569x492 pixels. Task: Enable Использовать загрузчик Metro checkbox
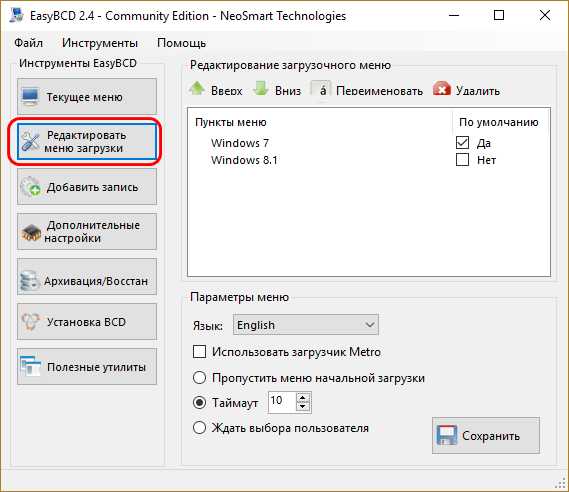coord(200,352)
